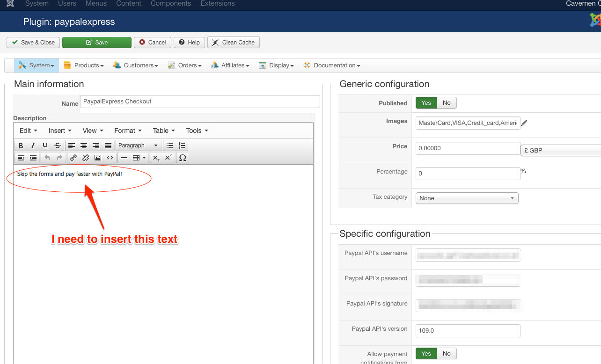Image resolution: width=601 pixels, height=364 pixels.
Task: Cancel editing the plugin
Action: 153,43
